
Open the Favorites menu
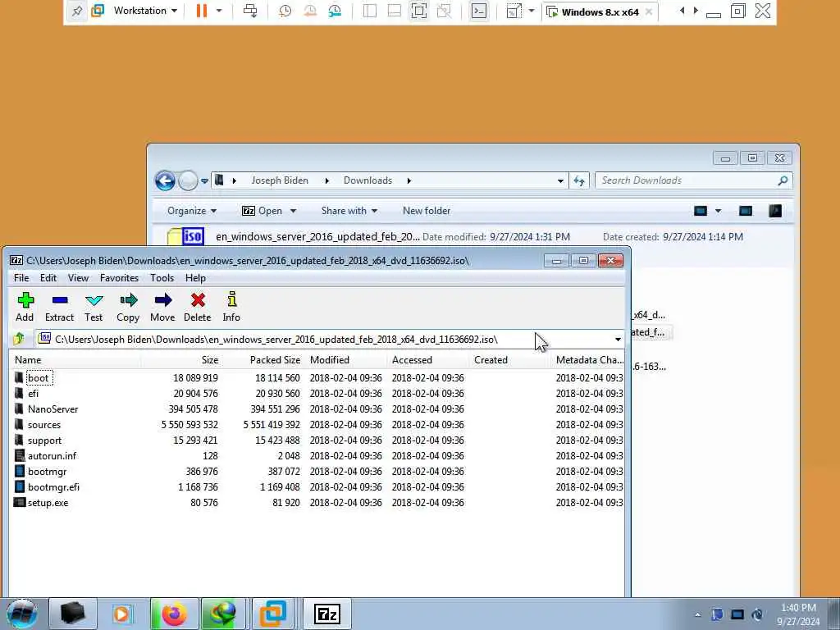click(120, 278)
